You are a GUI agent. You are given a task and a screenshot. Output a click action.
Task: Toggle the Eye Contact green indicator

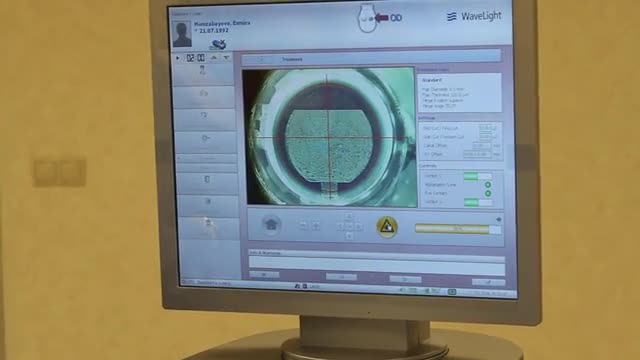tap(487, 193)
